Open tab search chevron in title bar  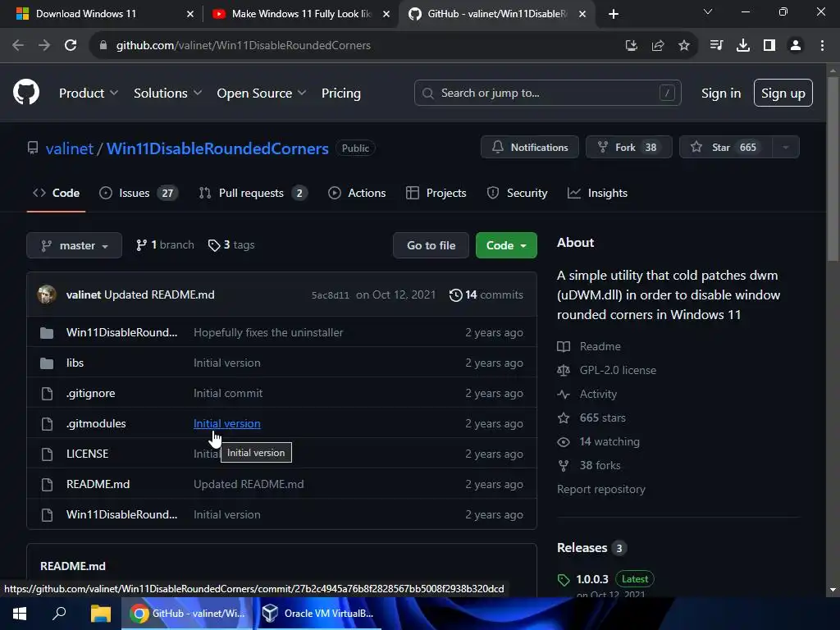[708, 11]
